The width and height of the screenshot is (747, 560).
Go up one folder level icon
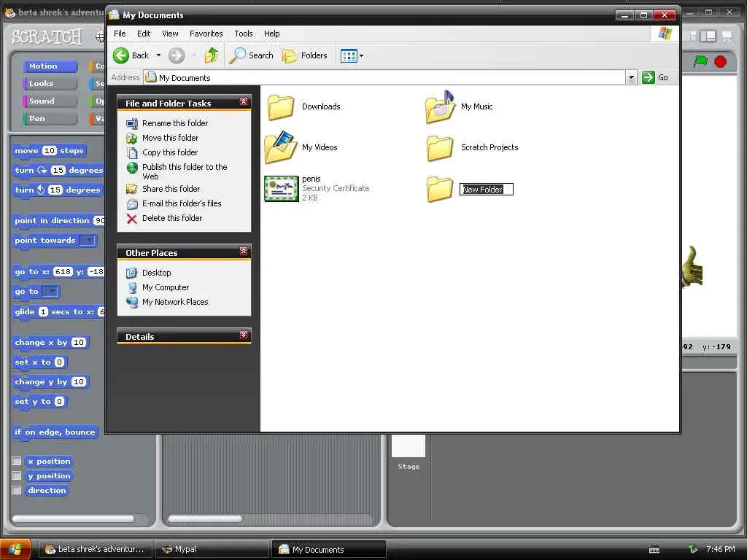tap(212, 55)
